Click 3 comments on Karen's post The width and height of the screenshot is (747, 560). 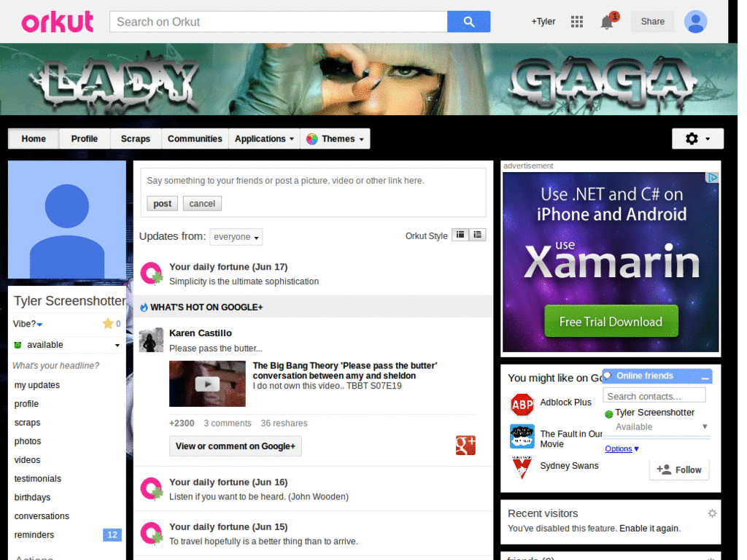click(228, 424)
